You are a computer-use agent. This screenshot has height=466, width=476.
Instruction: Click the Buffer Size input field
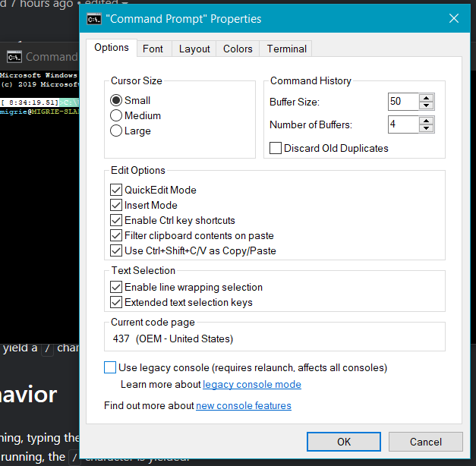(403, 102)
